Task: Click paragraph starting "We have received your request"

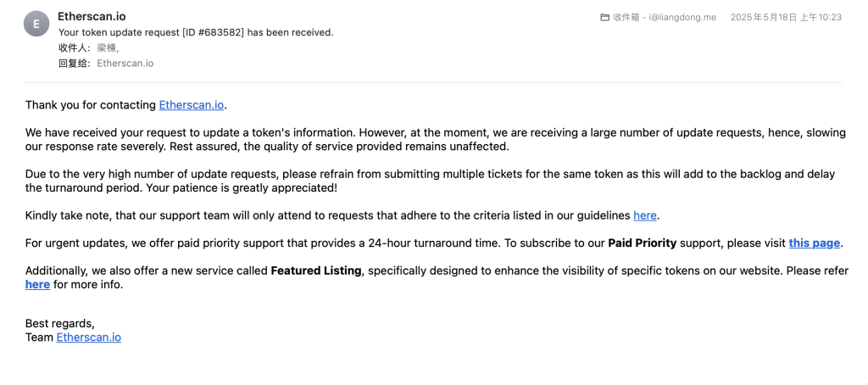Action: point(436,140)
